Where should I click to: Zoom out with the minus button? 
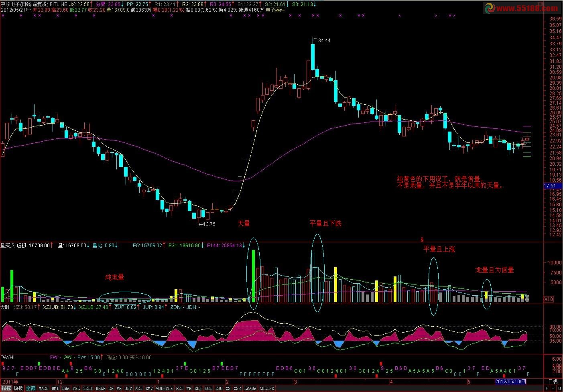click(x=553, y=388)
